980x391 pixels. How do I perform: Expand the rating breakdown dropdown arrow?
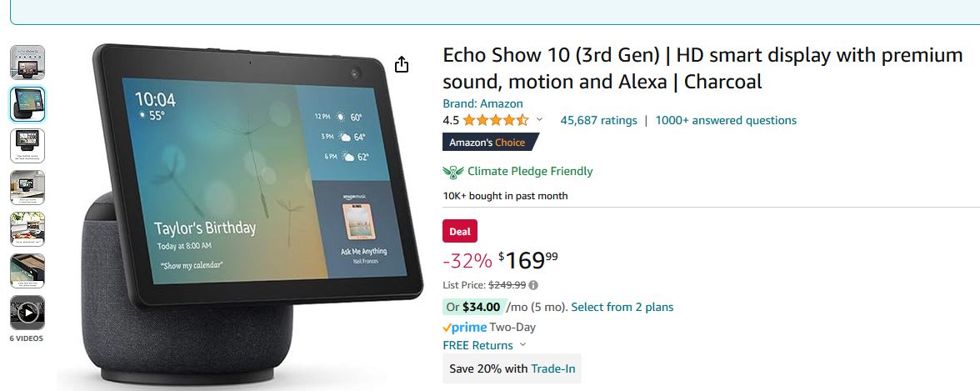click(539, 120)
